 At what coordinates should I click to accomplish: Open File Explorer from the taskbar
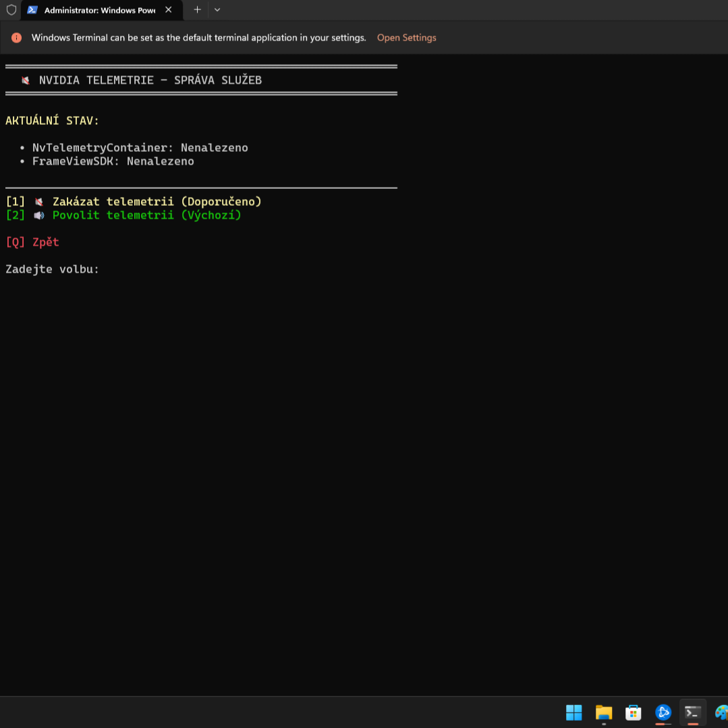pyautogui.click(x=603, y=712)
